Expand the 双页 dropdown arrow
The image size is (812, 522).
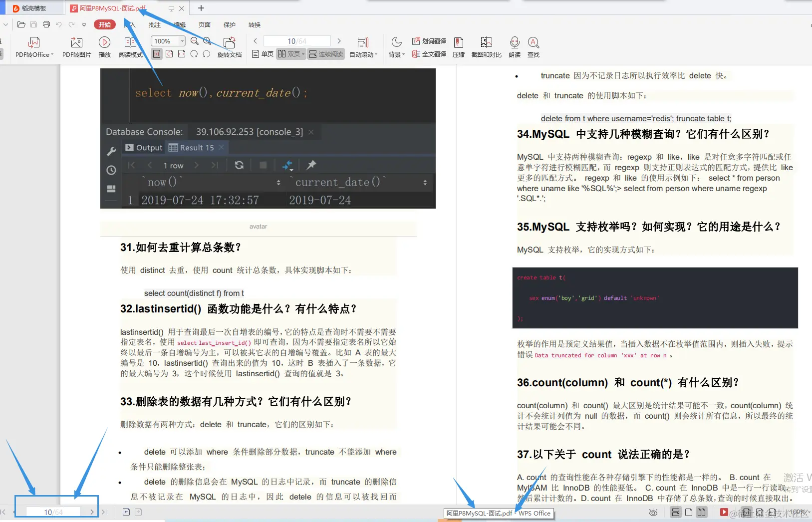pyautogui.click(x=303, y=54)
